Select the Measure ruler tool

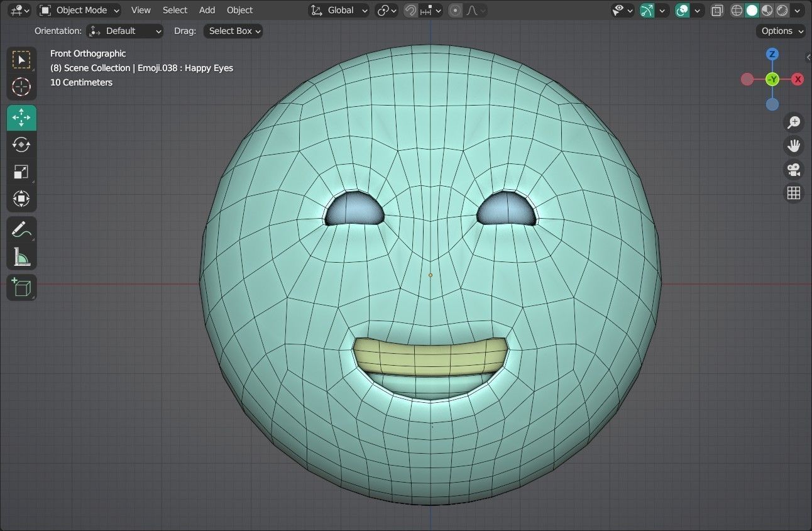(x=21, y=256)
